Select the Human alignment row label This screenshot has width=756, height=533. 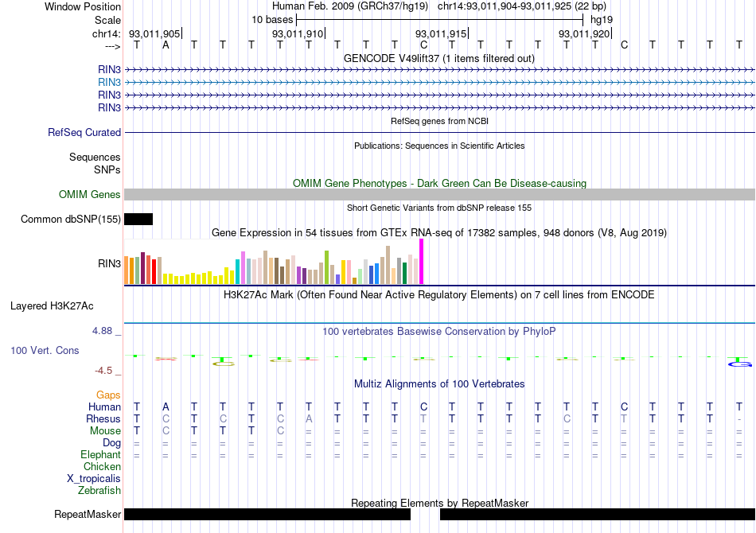tap(104, 407)
